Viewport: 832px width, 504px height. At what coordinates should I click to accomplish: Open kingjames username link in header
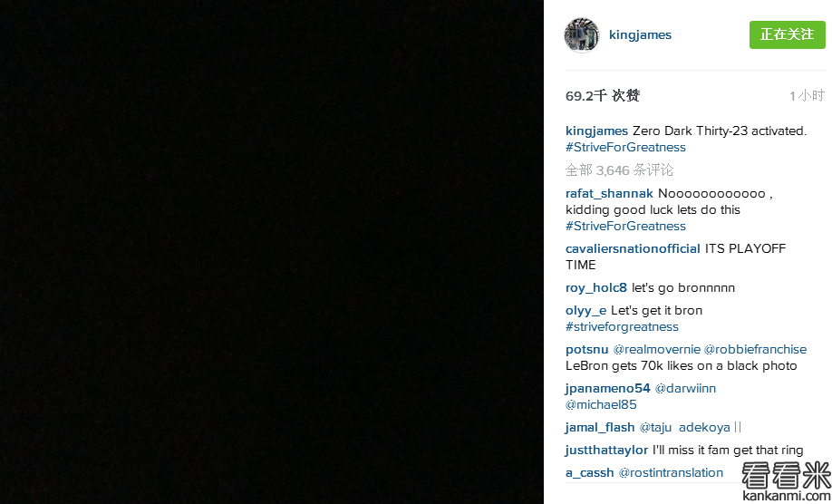640,35
